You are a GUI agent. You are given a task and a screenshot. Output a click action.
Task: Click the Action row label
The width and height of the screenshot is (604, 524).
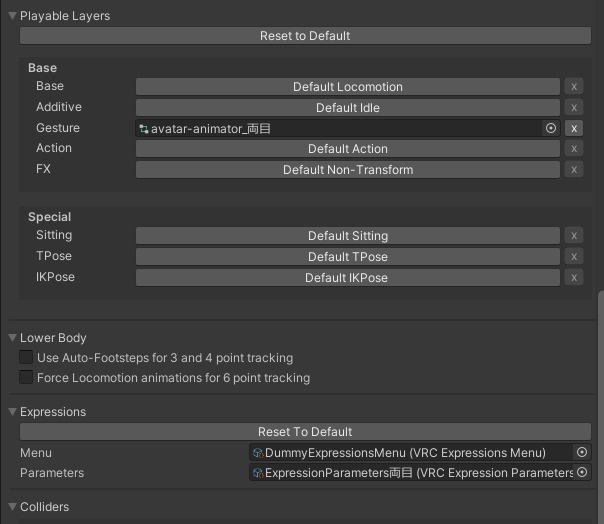click(x=54, y=148)
